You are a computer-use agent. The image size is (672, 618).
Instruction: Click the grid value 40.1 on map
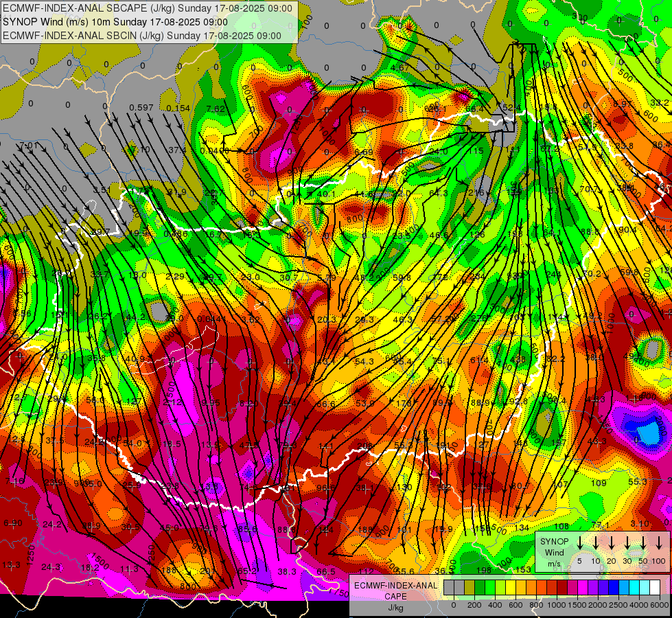(x=326, y=194)
